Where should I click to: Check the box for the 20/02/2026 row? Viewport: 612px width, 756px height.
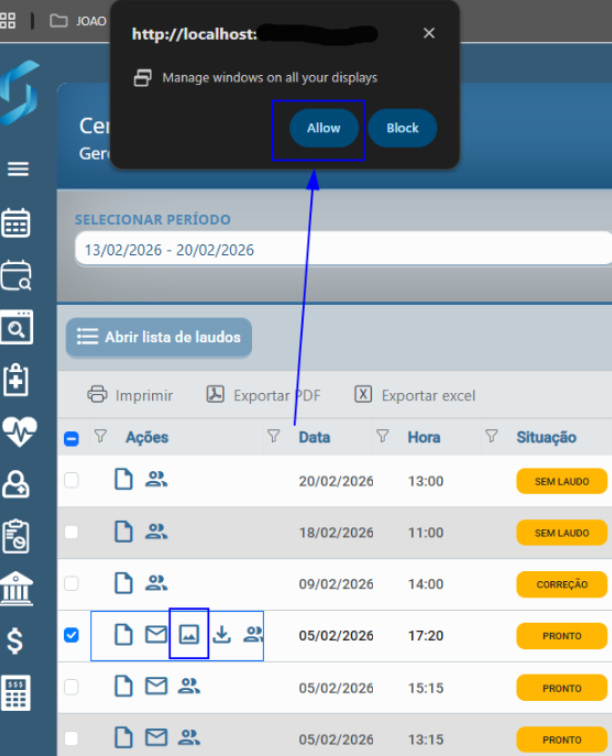[71, 481]
